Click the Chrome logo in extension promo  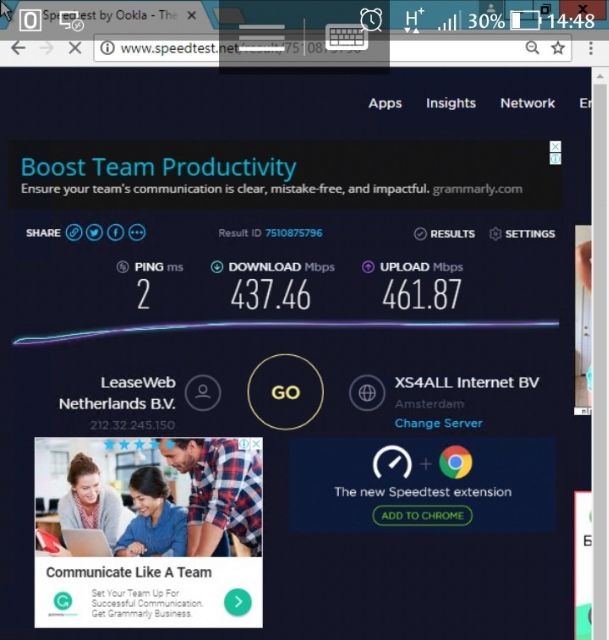point(456,463)
